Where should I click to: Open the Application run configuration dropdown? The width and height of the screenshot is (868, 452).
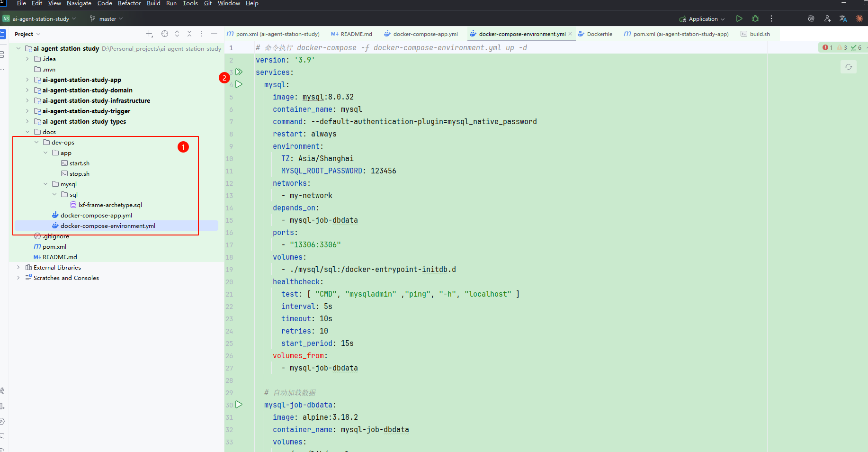click(x=702, y=19)
